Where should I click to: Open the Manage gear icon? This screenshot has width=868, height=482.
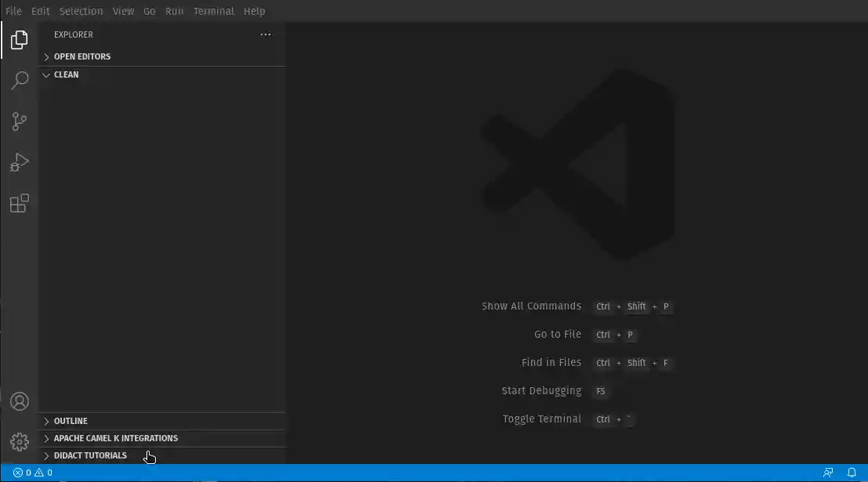(x=19, y=441)
